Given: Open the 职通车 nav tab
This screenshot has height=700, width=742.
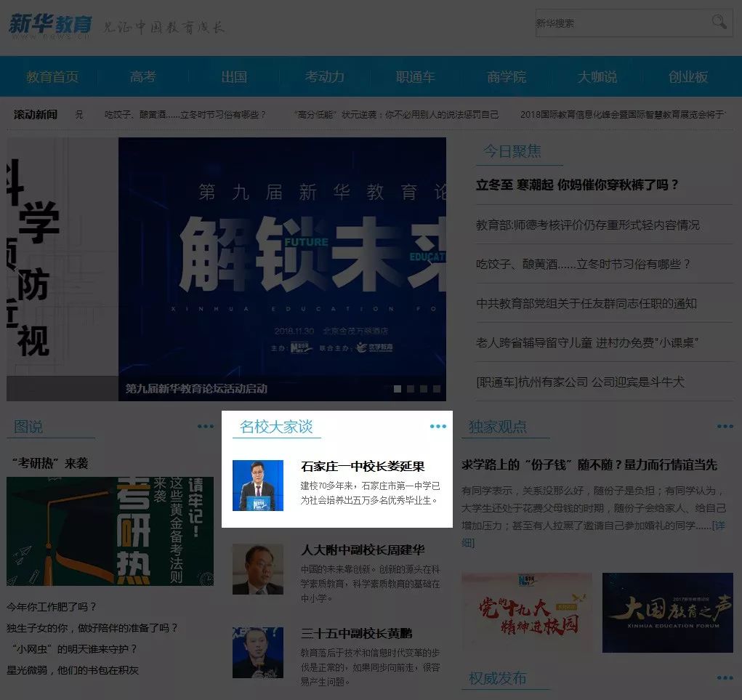Looking at the screenshot, I should (x=416, y=76).
